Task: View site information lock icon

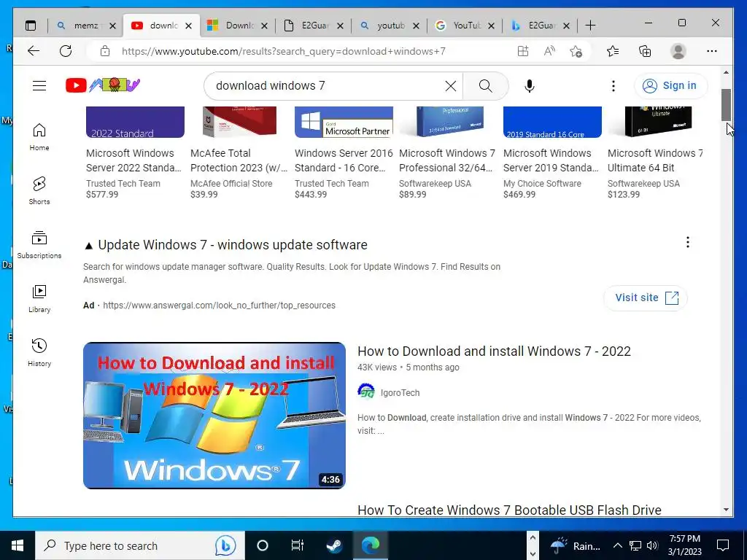Action: [105, 51]
